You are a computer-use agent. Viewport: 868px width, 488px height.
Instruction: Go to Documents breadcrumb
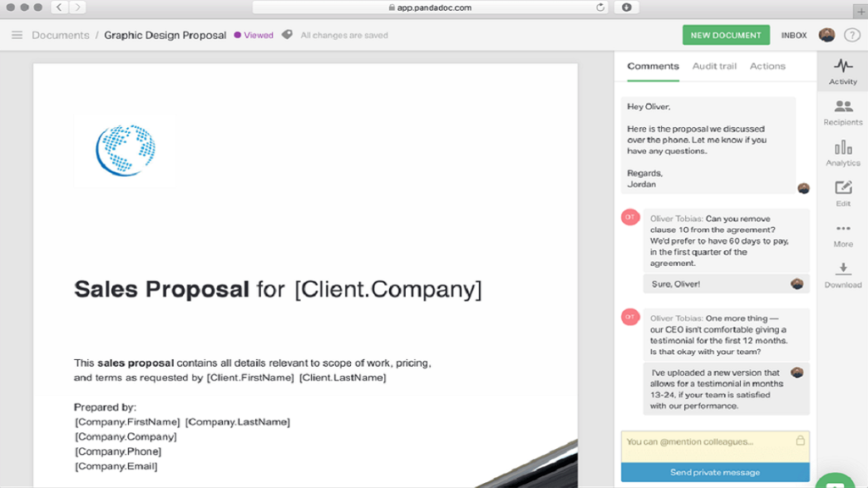click(60, 35)
